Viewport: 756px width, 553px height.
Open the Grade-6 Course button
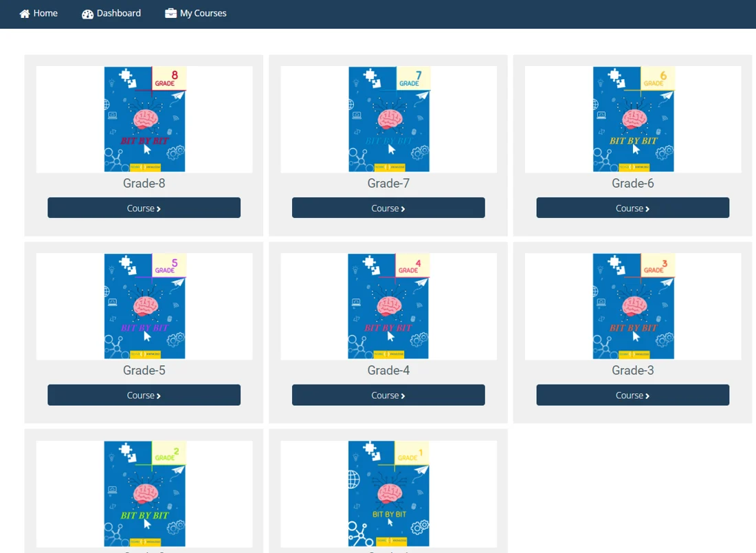point(632,208)
